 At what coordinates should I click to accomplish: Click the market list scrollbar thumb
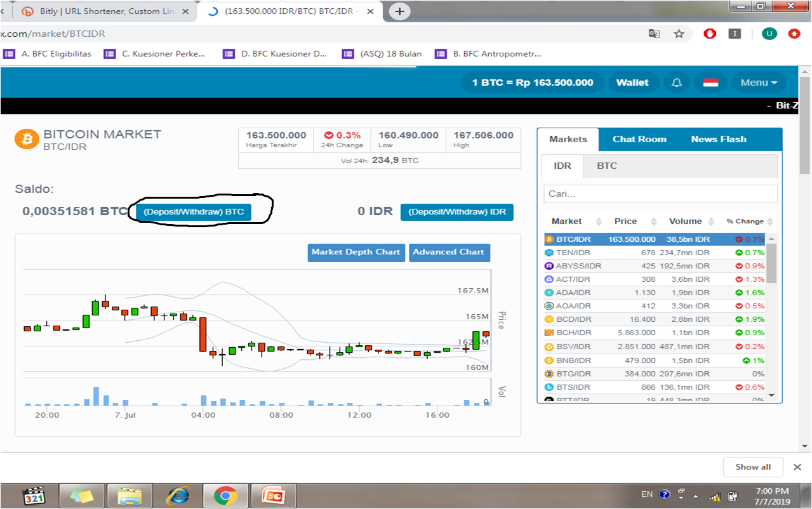[x=771, y=262]
